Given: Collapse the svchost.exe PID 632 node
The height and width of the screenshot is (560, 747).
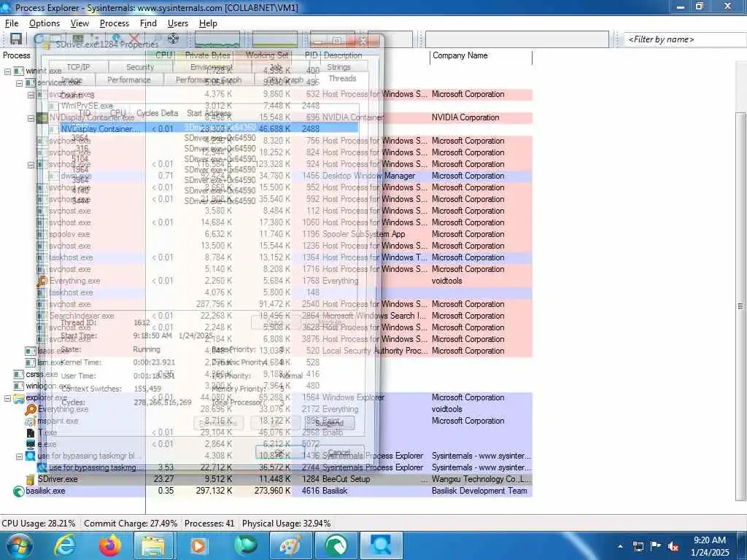Looking at the screenshot, I should (x=31, y=94).
